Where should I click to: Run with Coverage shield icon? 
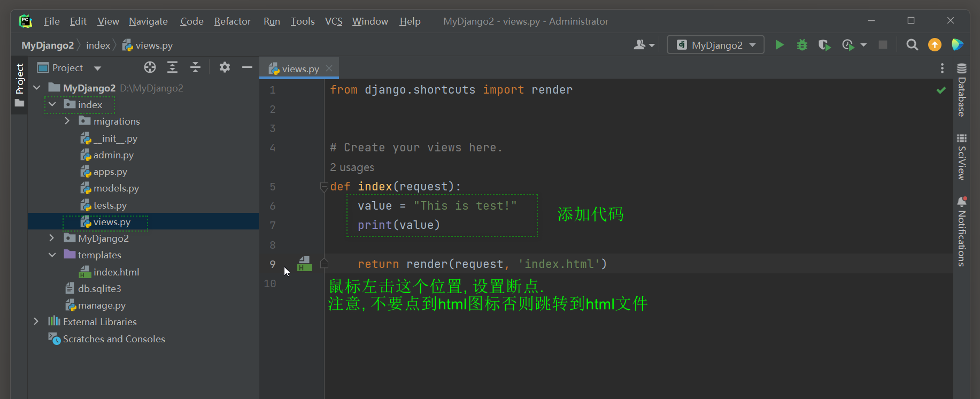point(824,45)
